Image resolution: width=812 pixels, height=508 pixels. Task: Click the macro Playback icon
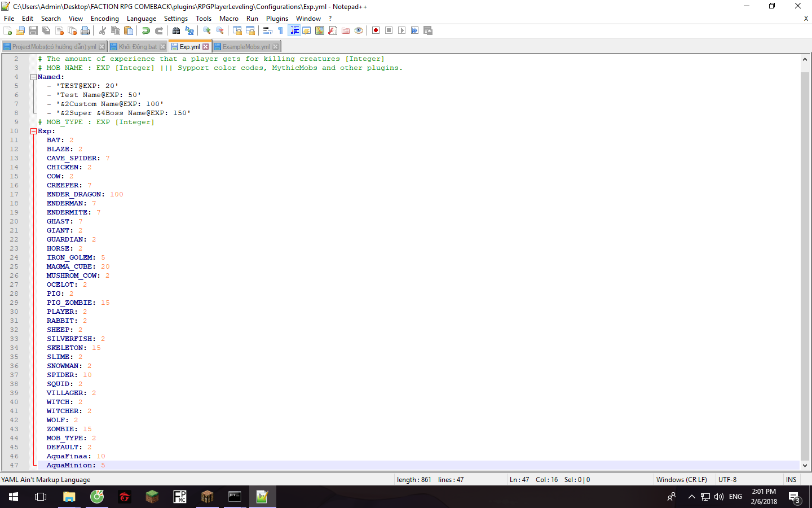pyautogui.click(x=402, y=30)
